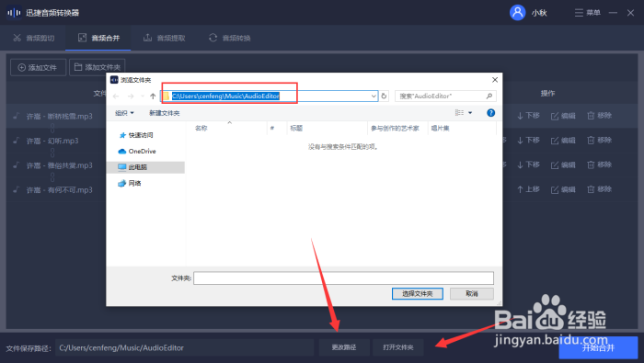Click the search magnifier icon
Image resolution: width=644 pixels, height=363 pixels.
click(x=489, y=96)
